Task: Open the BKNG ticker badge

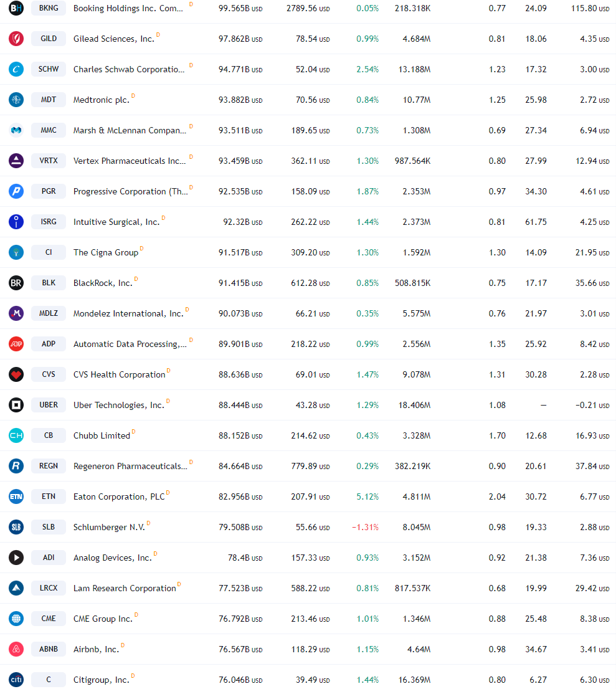Action: [49, 8]
